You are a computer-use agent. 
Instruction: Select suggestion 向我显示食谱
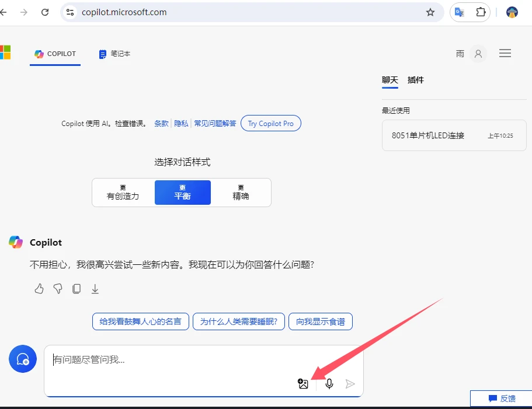click(320, 321)
